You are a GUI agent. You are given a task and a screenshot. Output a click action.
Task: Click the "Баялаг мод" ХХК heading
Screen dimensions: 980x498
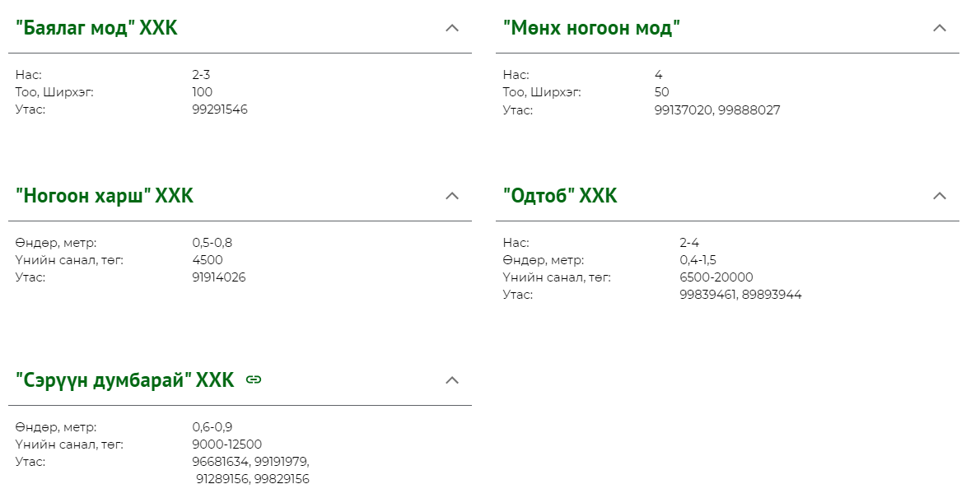96,28
